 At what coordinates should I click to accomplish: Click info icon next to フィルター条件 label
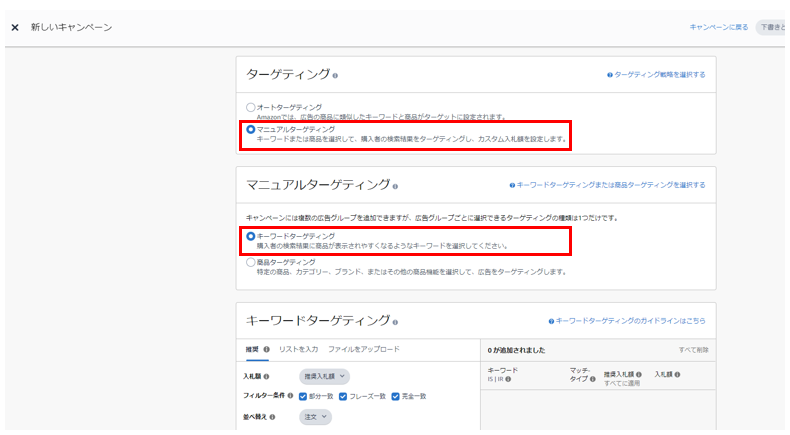click(290, 396)
